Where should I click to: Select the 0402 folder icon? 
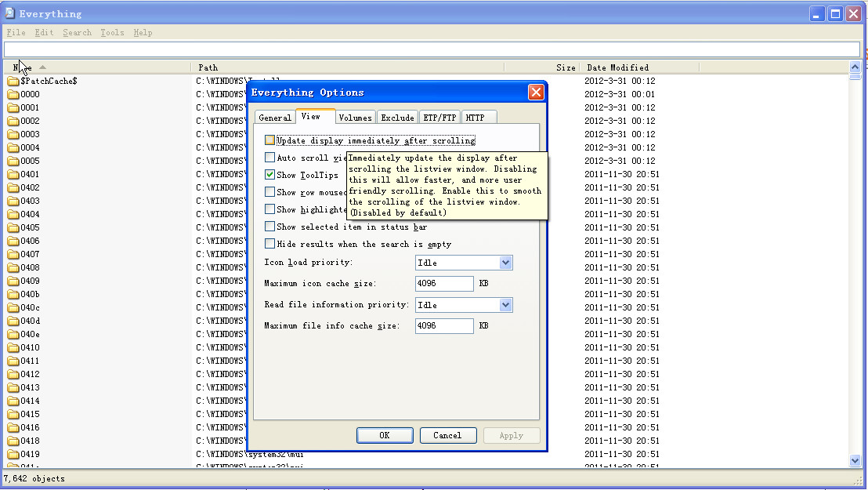13,187
